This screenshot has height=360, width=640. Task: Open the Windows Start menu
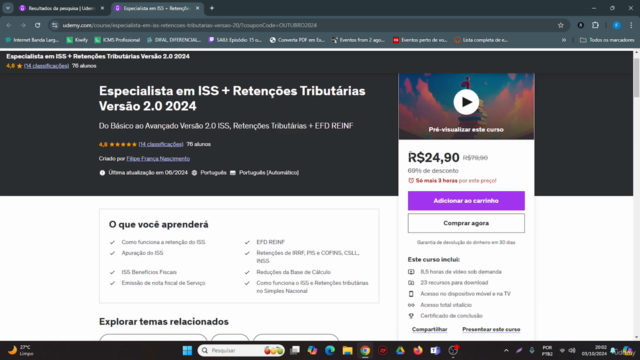pos(187,350)
